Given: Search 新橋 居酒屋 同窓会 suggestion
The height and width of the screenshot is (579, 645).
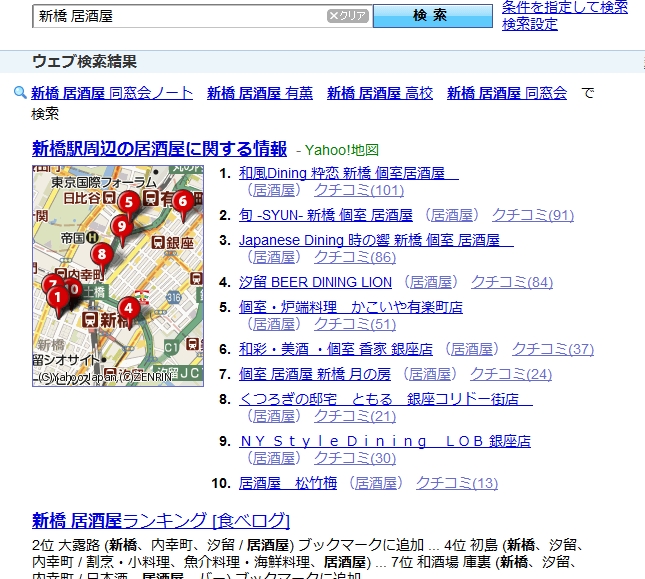Looking at the screenshot, I should [507, 93].
